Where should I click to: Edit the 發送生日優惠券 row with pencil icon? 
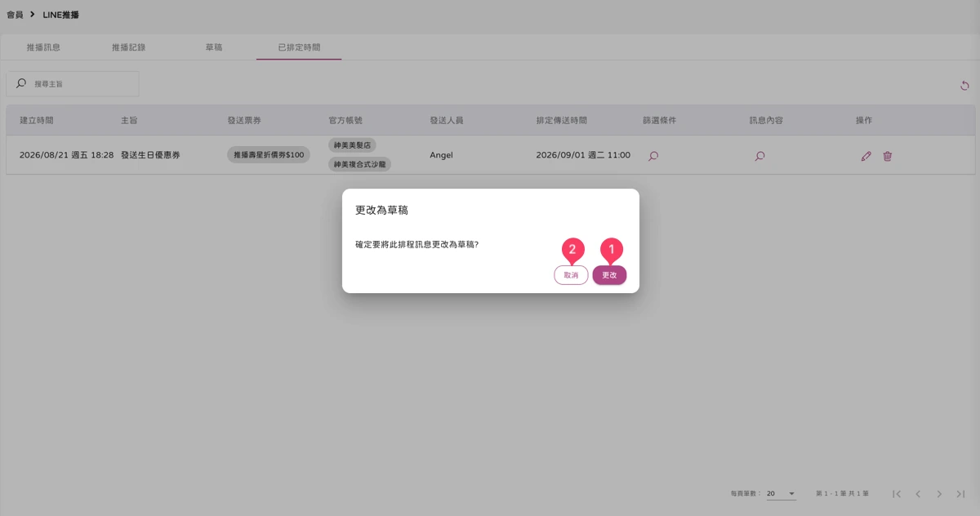click(x=866, y=156)
